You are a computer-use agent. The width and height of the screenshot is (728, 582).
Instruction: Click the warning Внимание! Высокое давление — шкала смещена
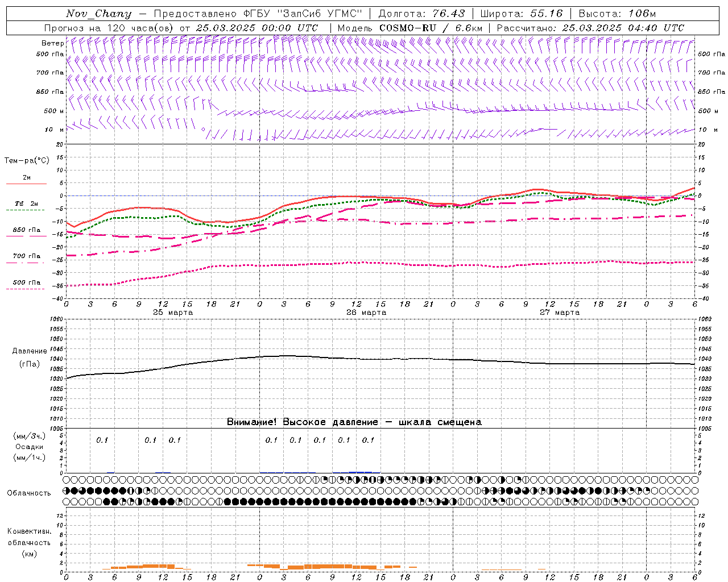(354, 422)
